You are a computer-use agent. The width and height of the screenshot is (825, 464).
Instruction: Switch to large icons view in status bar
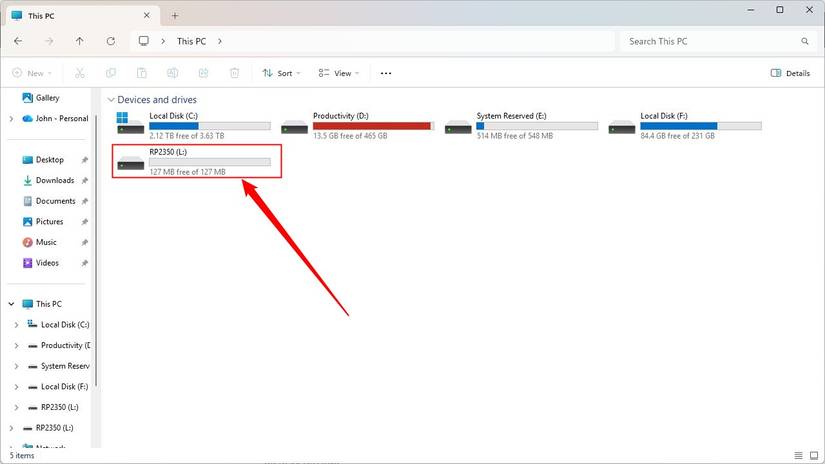pos(811,455)
